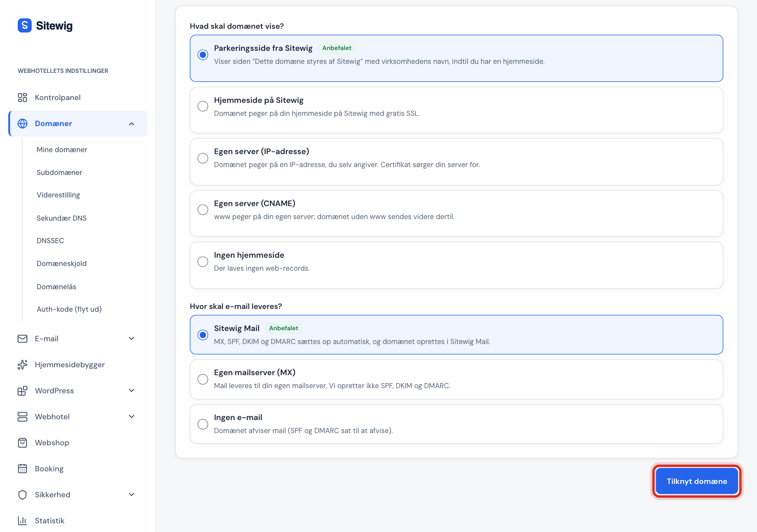Open Kontrolpanel via its grid icon
Viewport: 757px width, 532px height.
tap(22, 97)
